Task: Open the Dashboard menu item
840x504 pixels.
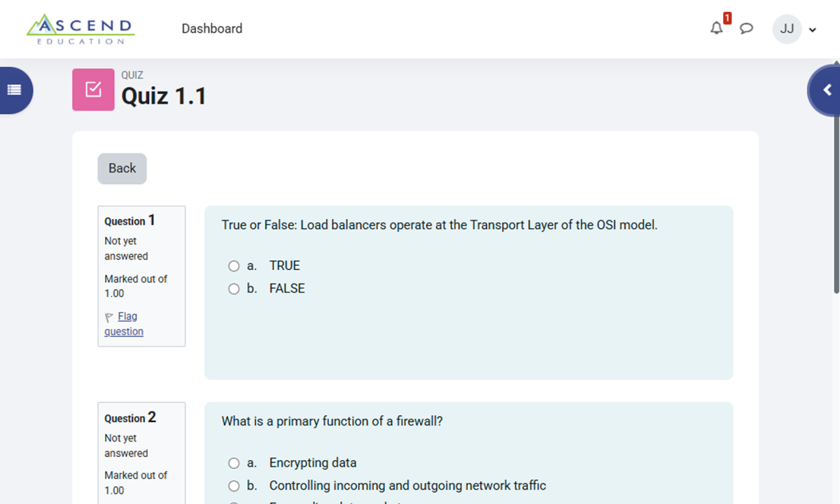Action: coord(212,29)
